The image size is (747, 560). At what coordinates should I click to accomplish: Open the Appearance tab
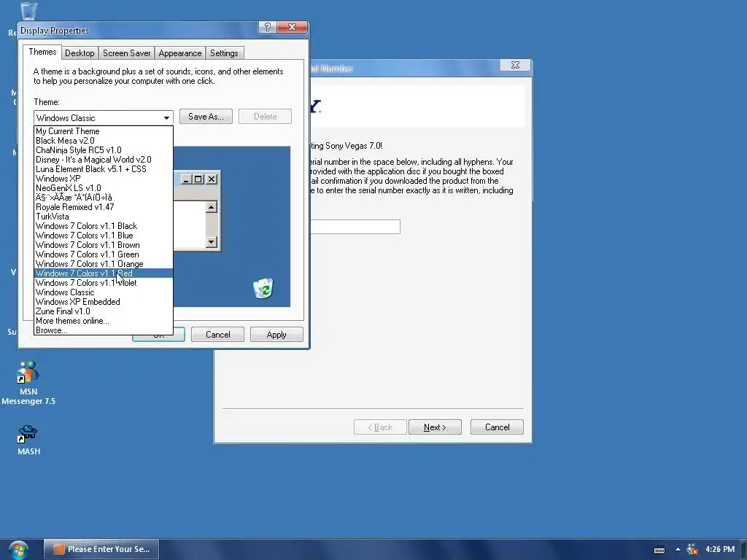tap(180, 53)
